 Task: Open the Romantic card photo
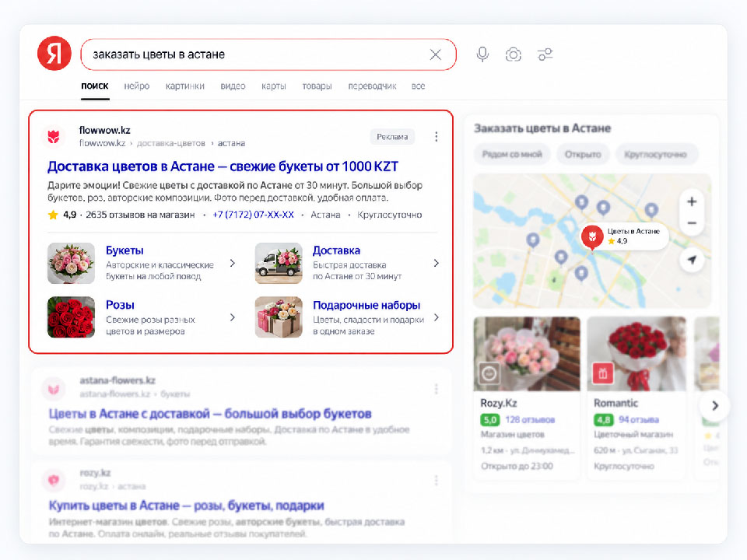tap(637, 354)
